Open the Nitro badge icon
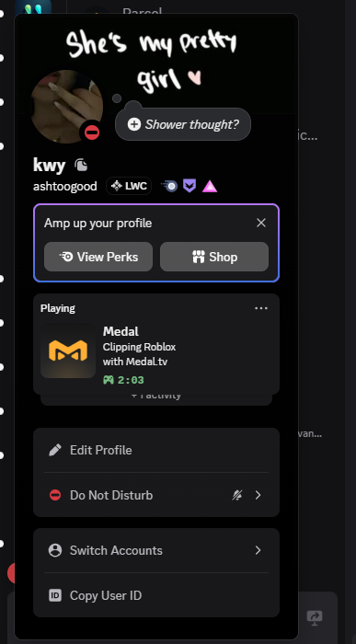This screenshot has height=644, width=356. [x=168, y=186]
